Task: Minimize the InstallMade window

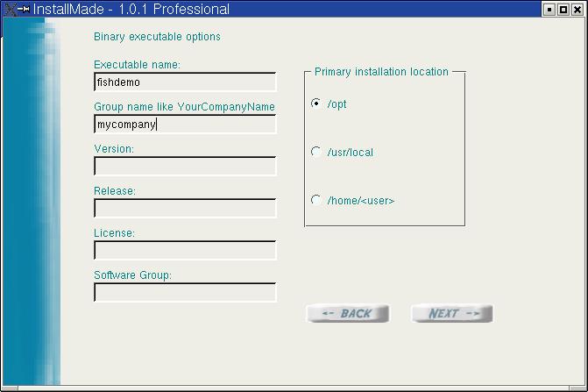Action: point(549,10)
